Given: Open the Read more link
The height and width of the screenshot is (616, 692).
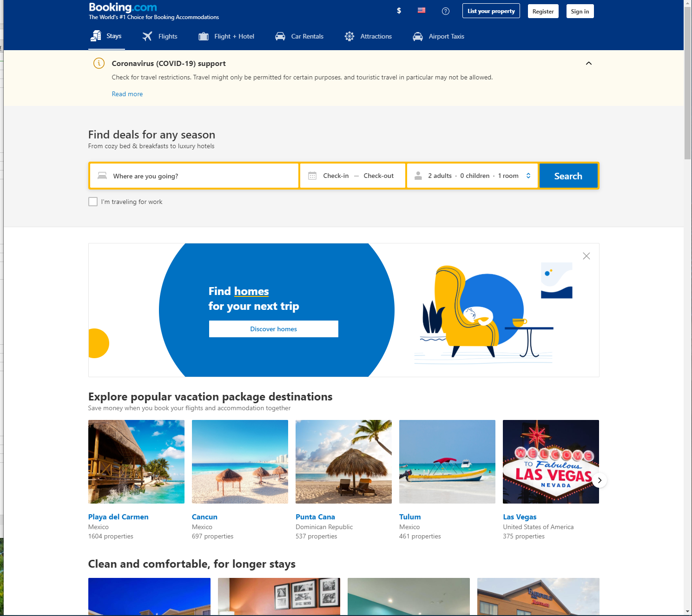Looking at the screenshot, I should pos(127,94).
